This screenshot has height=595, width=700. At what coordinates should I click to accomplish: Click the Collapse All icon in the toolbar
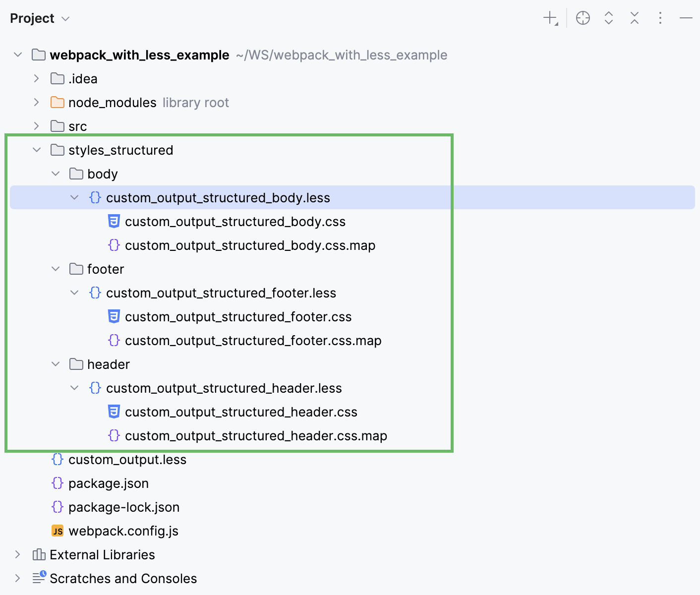pos(634,18)
